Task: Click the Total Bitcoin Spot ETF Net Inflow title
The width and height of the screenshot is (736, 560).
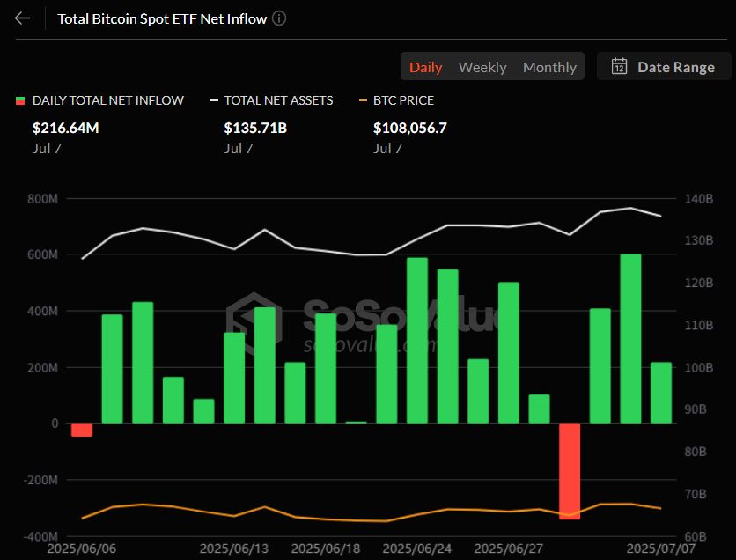Action: [161, 18]
